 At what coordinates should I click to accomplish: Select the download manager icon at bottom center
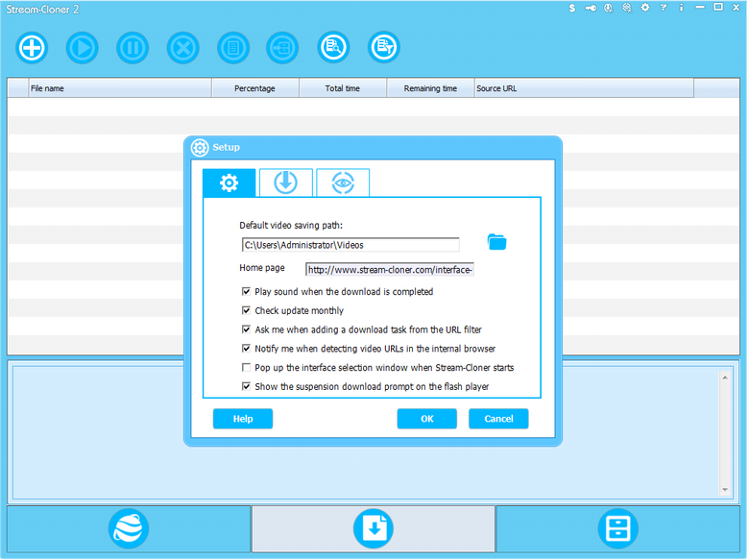tap(374, 528)
